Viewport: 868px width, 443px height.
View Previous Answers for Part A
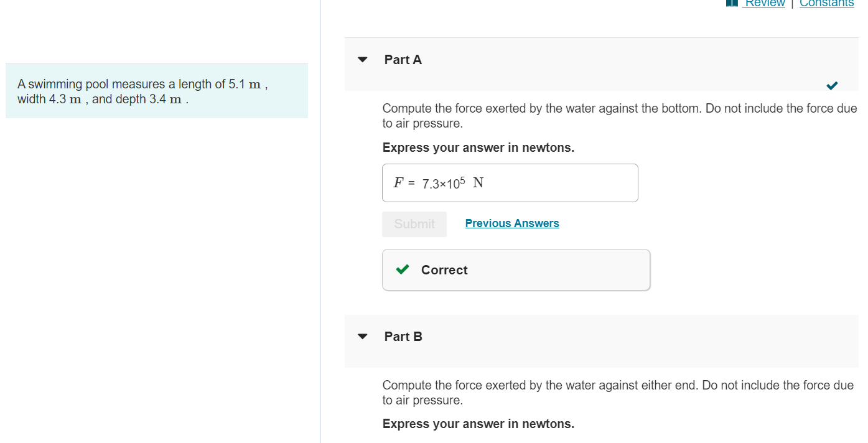(511, 223)
